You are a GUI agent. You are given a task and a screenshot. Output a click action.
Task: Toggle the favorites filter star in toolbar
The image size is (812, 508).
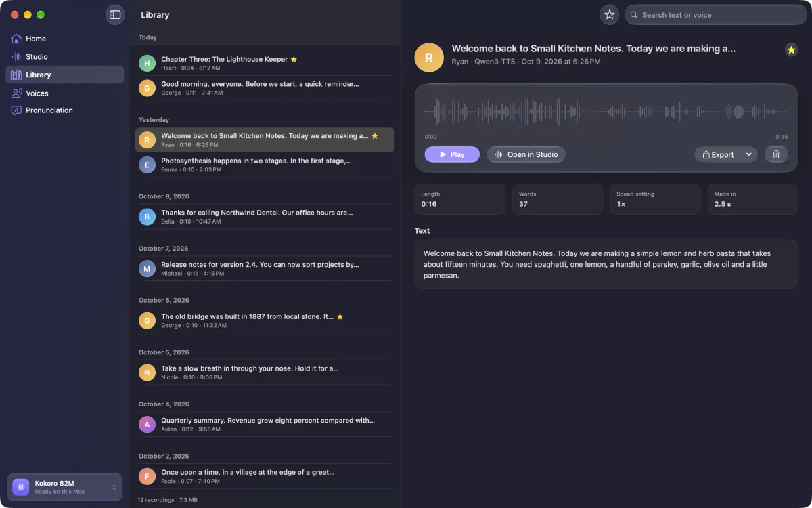pos(610,15)
